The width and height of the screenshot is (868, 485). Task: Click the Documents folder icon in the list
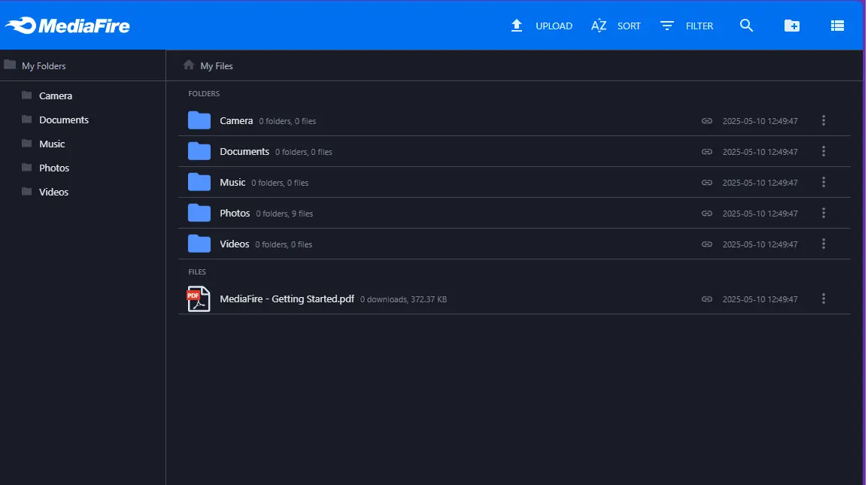199,151
